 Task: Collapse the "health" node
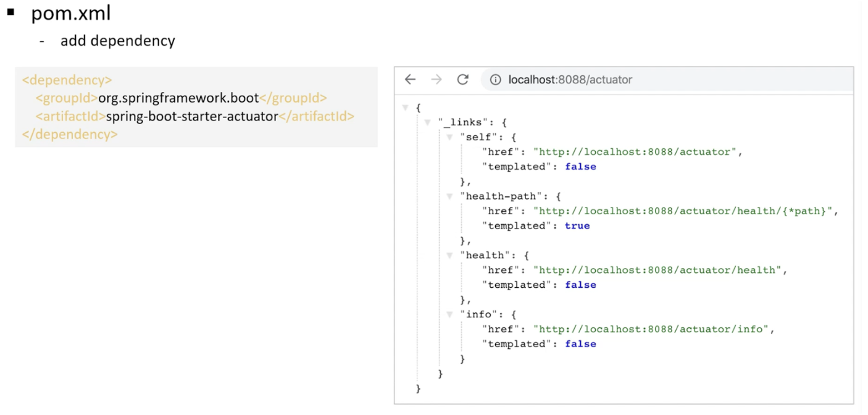[450, 255]
